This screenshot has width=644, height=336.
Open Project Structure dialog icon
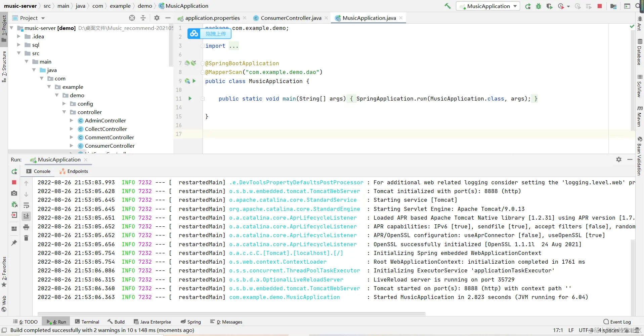pos(613,6)
